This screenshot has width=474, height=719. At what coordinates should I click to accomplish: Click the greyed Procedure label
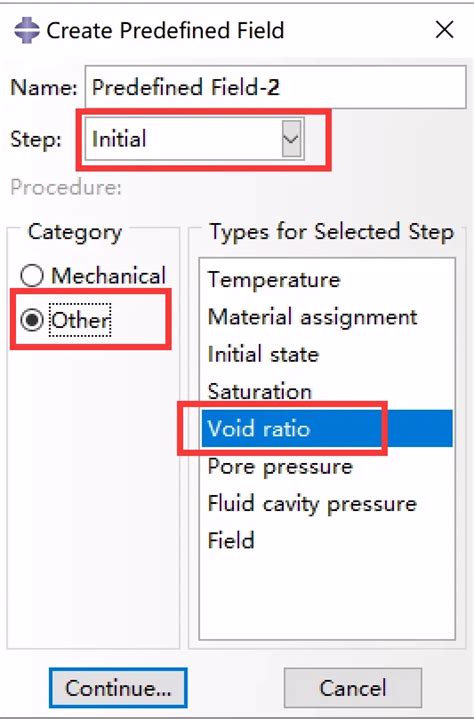click(x=66, y=187)
